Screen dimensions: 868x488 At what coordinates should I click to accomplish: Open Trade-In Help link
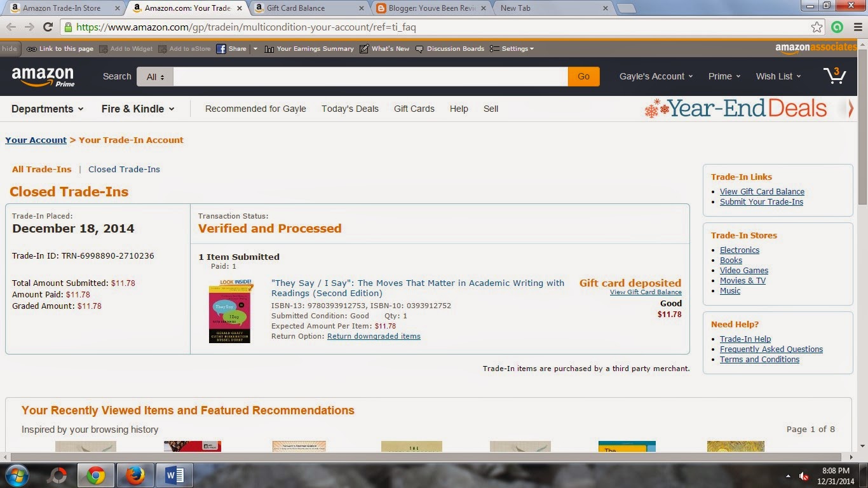pyautogui.click(x=745, y=339)
